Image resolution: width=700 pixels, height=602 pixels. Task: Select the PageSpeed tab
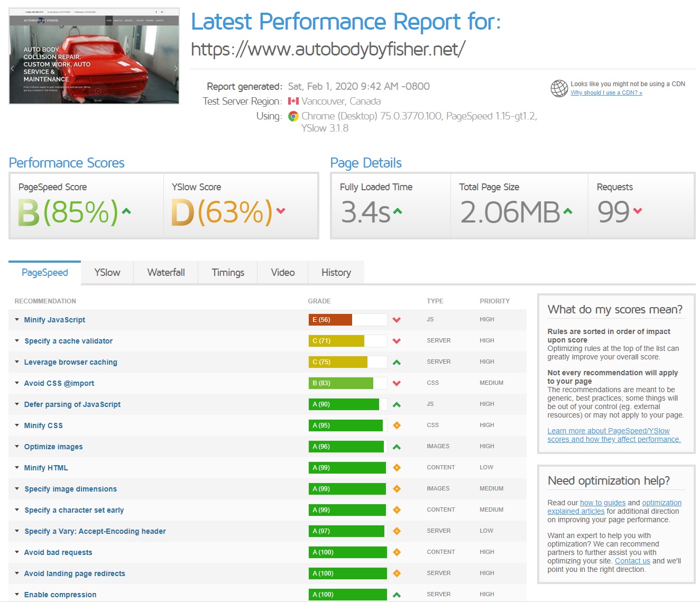click(45, 273)
